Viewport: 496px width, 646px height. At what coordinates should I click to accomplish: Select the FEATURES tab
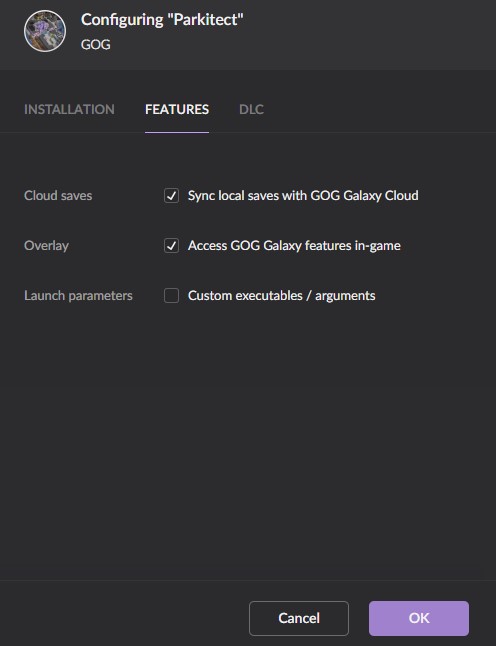pos(177,109)
